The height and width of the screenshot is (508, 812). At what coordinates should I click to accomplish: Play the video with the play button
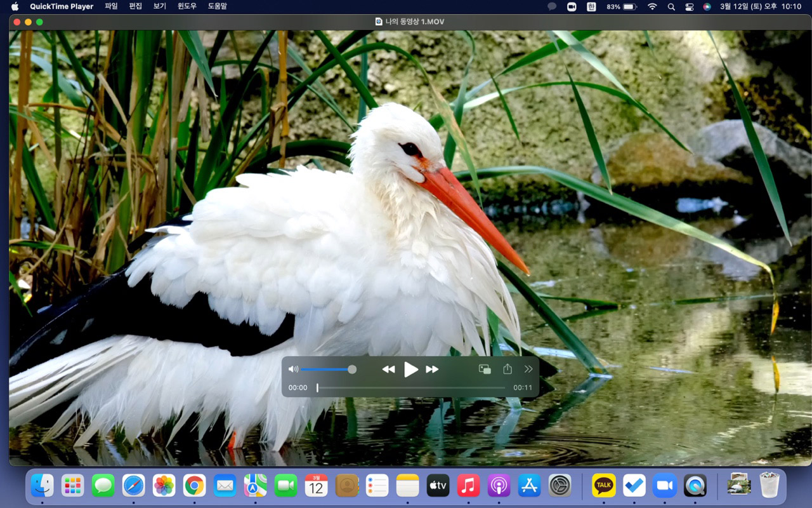coord(411,369)
